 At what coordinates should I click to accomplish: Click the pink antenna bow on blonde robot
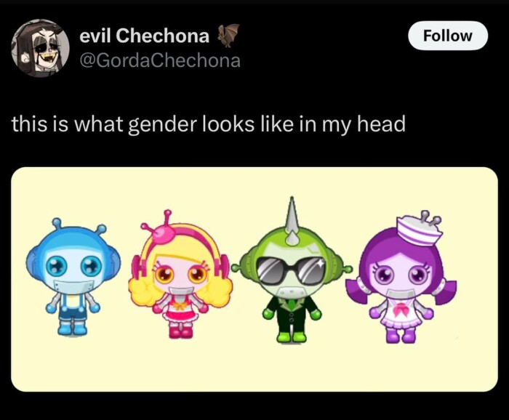pos(163,229)
